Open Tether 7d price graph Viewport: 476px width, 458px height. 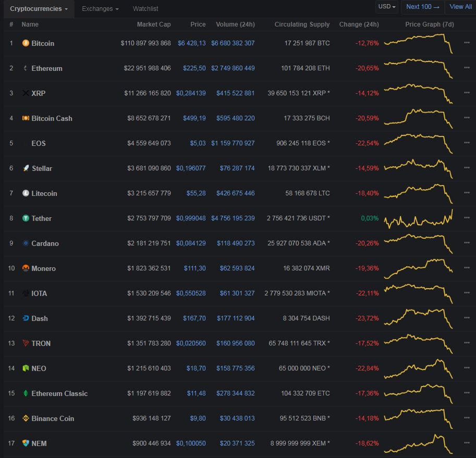[418, 219]
